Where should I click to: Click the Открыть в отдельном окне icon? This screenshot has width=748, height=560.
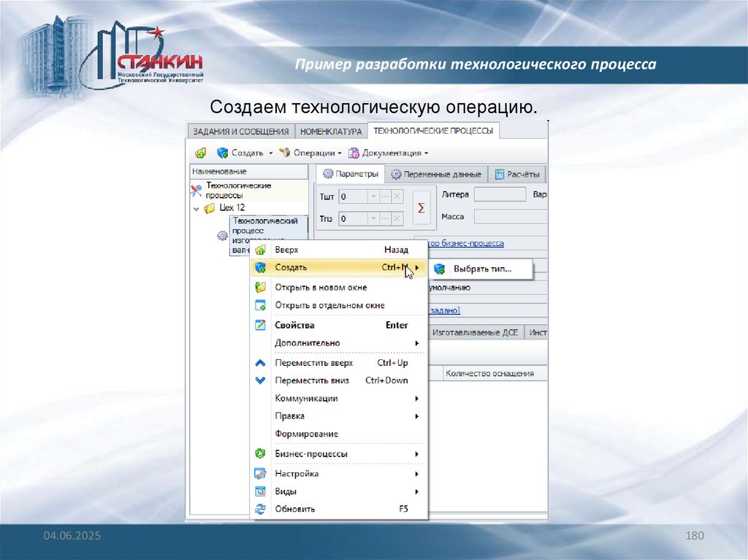point(261,305)
